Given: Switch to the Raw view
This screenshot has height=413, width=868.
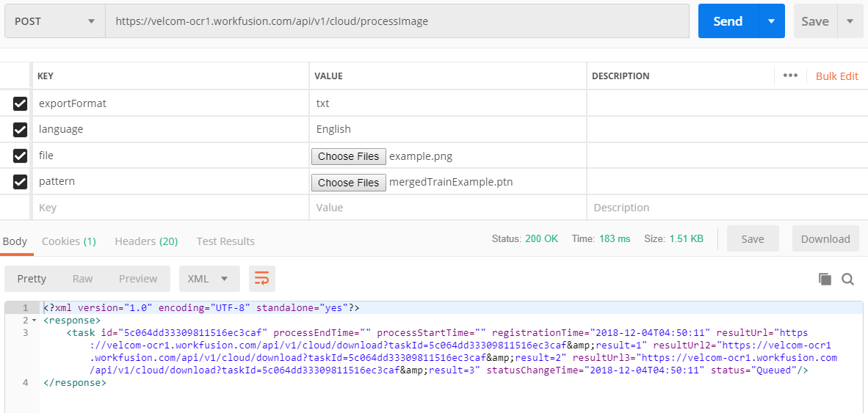Looking at the screenshot, I should (82, 279).
